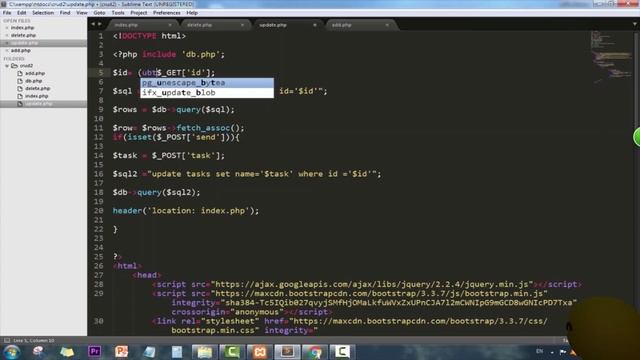Image resolution: width=640 pixels, height=360 pixels.
Task: Switch to the delete.php tab
Action: coord(214,25)
